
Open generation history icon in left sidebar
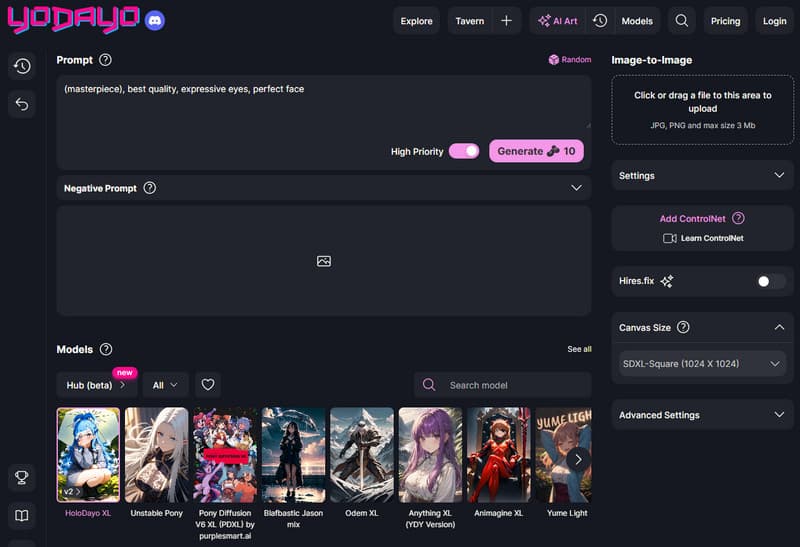click(x=21, y=67)
